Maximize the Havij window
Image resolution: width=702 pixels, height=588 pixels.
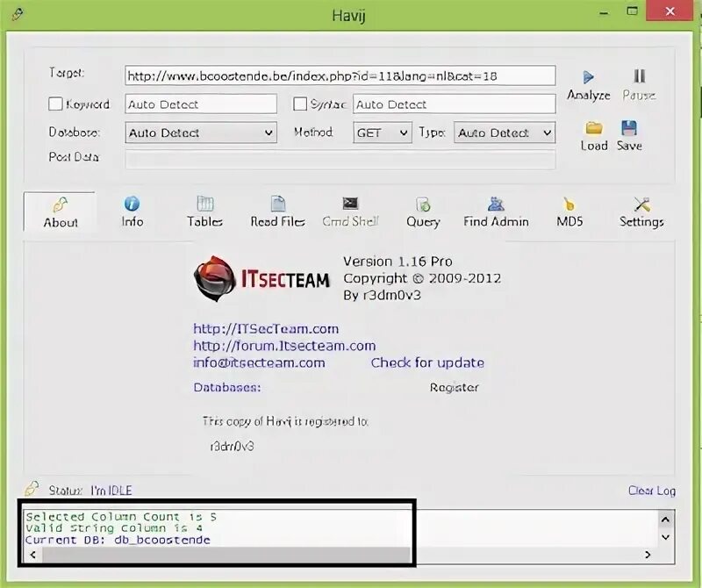[632, 11]
